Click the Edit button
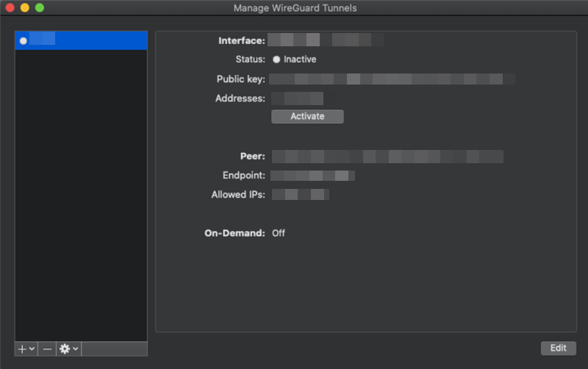The image size is (588, 369). tap(558, 348)
